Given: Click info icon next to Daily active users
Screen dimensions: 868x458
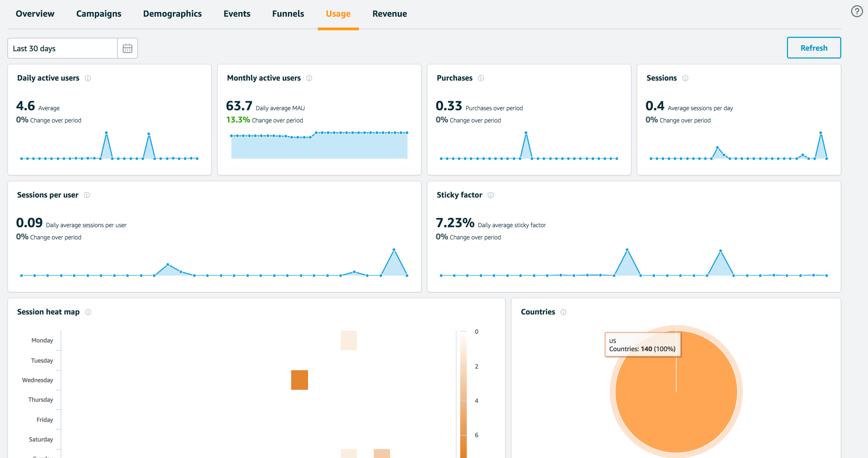Looking at the screenshot, I should pyautogui.click(x=88, y=78).
